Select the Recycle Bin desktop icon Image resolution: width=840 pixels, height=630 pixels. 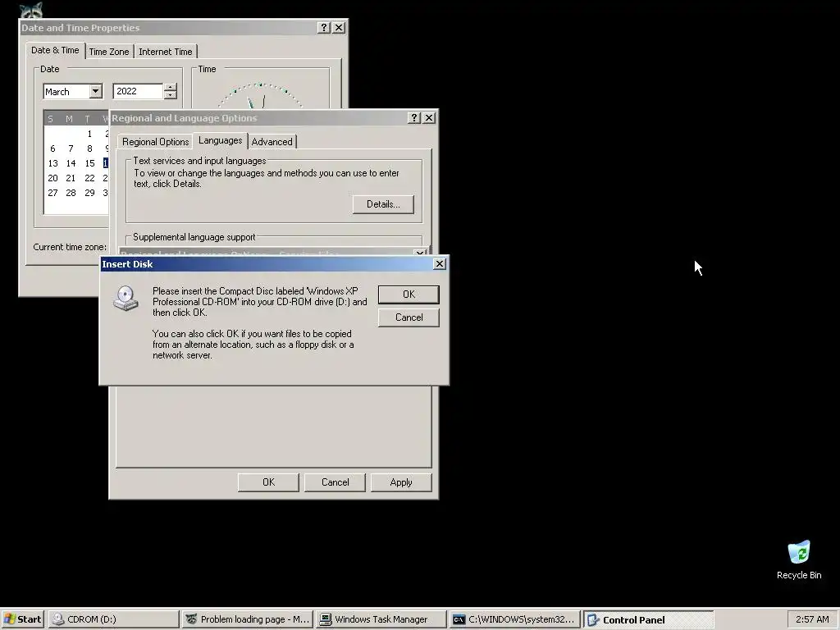tap(799, 560)
